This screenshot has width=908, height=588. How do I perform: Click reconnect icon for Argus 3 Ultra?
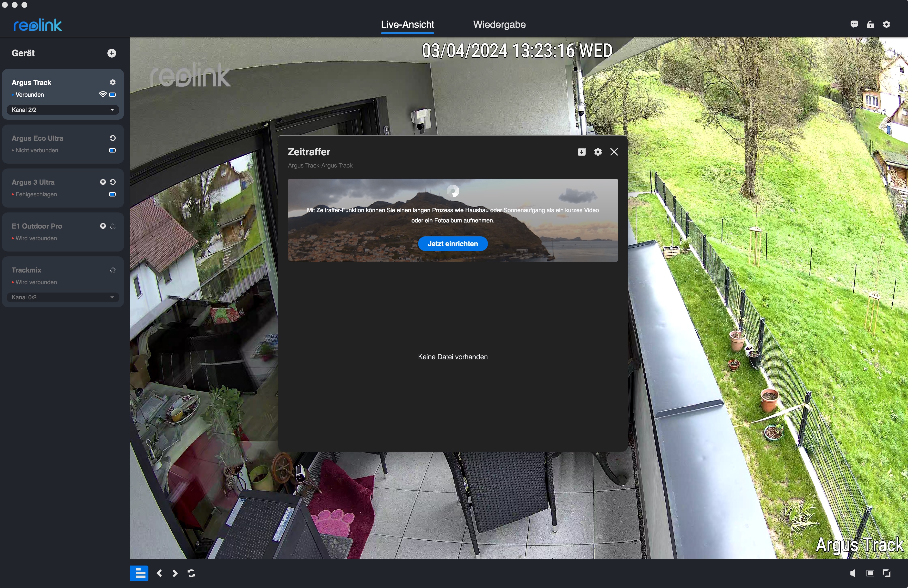click(x=113, y=182)
